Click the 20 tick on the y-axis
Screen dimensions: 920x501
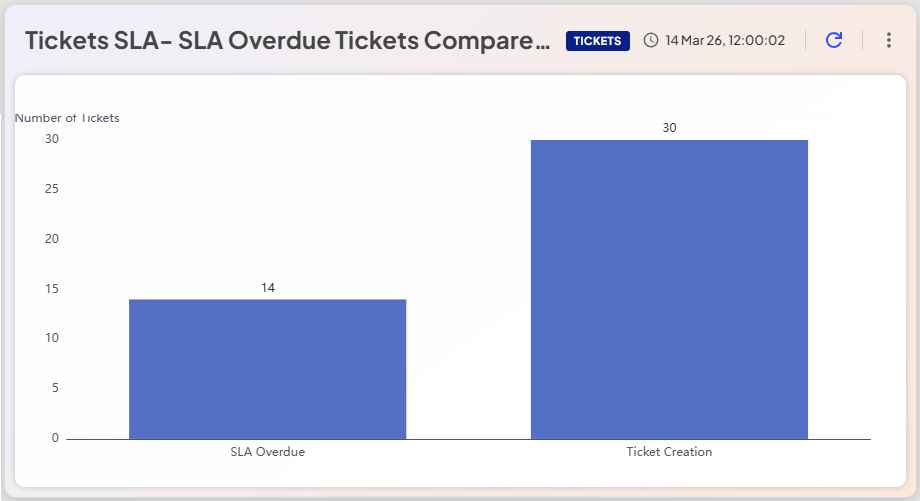coord(52,239)
